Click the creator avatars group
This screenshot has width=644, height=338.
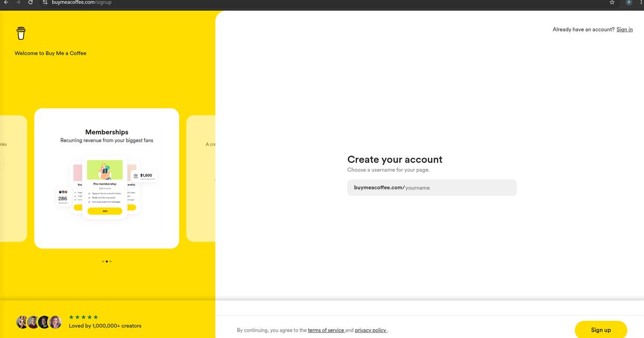[39, 322]
